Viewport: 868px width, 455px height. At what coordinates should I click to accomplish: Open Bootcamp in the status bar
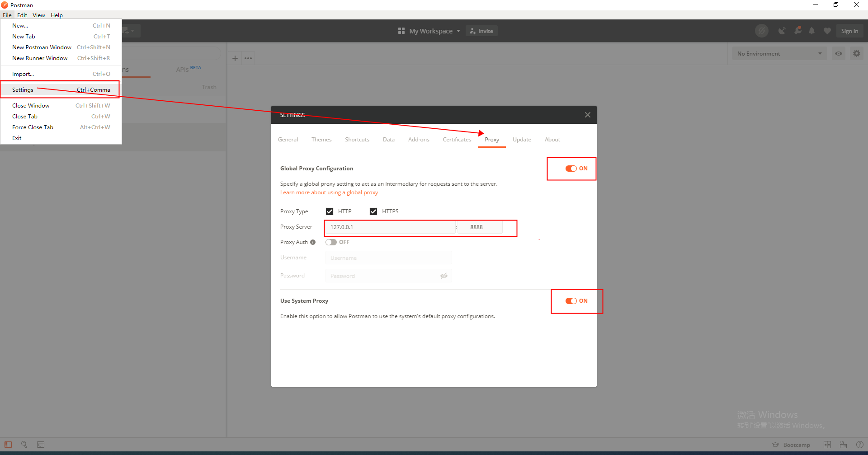(x=791, y=445)
